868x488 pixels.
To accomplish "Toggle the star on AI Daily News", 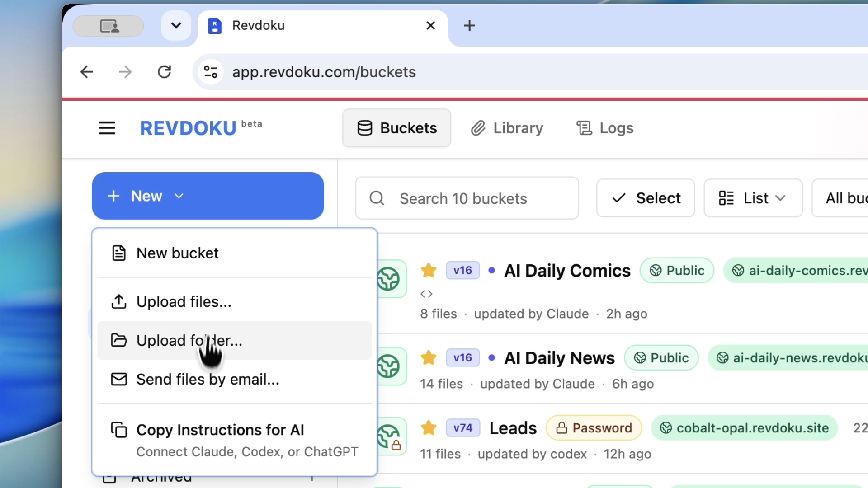I will point(429,357).
